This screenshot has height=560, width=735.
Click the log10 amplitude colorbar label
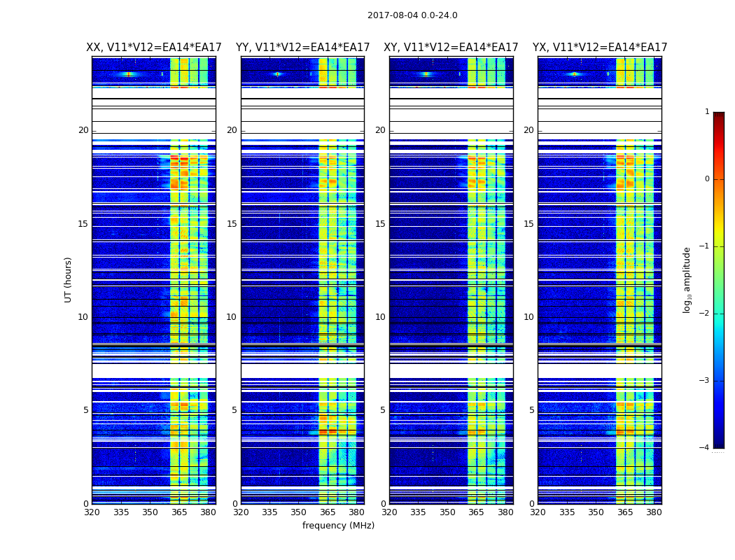tap(687, 280)
